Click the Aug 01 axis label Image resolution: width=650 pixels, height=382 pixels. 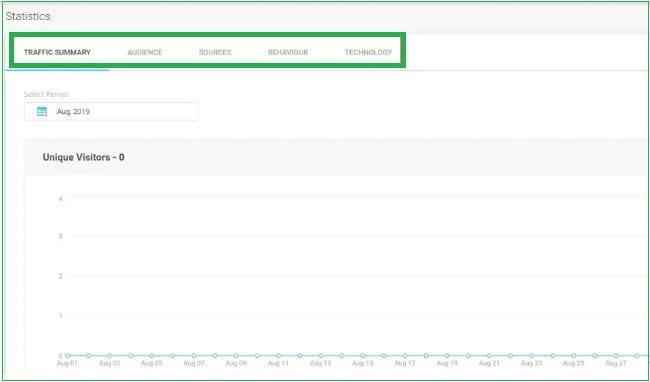67,363
